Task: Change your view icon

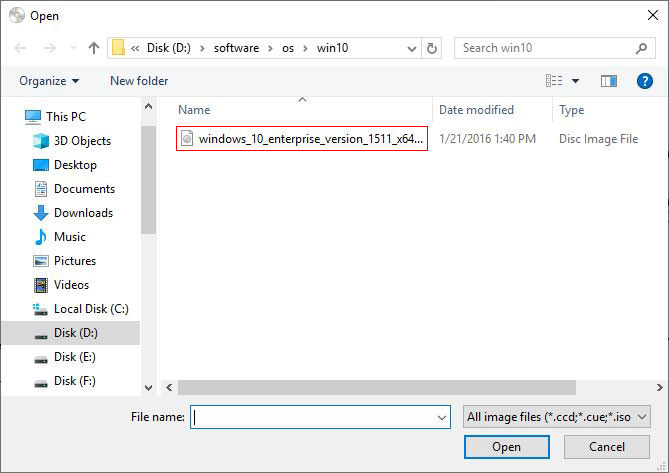Action: (x=554, y=81)
